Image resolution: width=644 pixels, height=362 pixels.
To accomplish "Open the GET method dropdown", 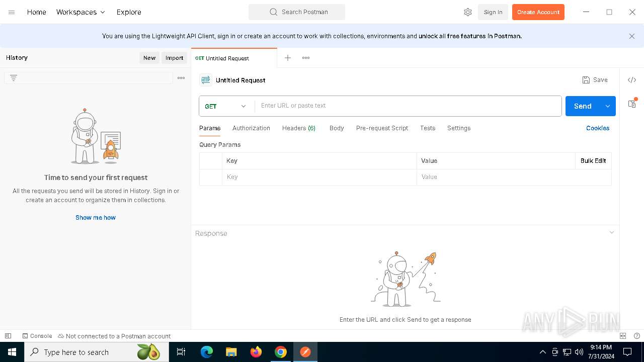I will coord(226,106).
